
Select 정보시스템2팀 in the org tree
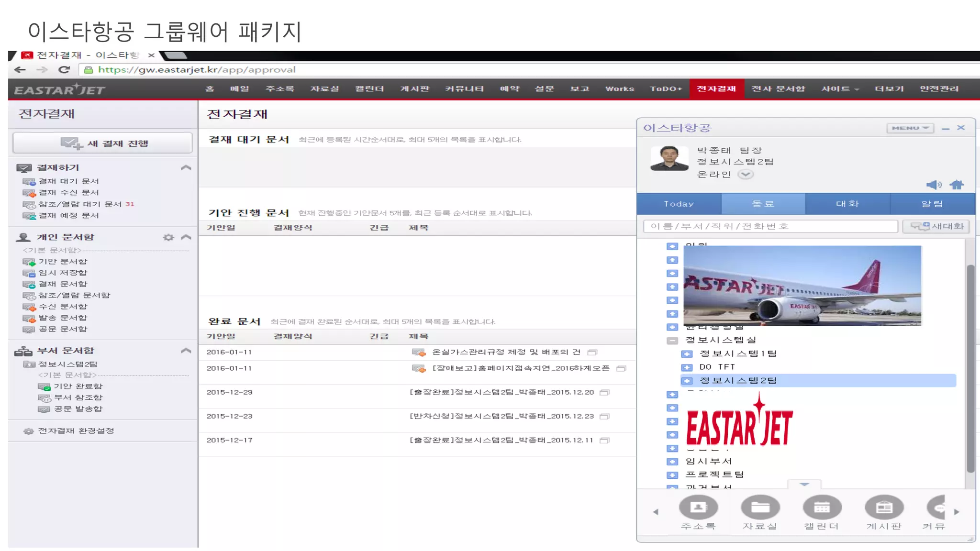point(818,381)
